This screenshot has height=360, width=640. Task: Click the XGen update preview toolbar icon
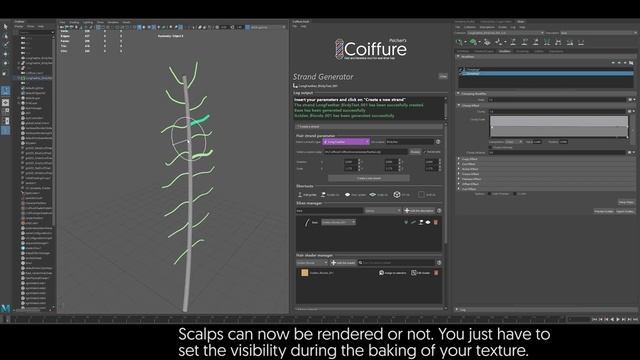point(460,42)
